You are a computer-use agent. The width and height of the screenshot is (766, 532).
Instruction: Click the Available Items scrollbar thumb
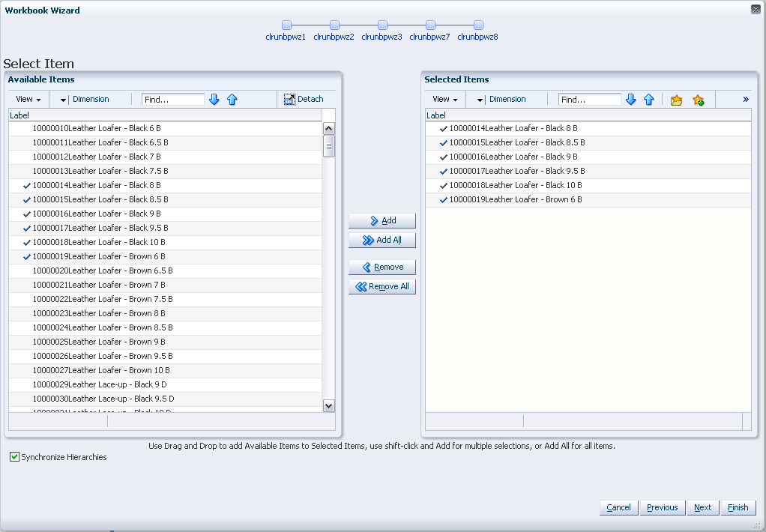pos(329,147)
